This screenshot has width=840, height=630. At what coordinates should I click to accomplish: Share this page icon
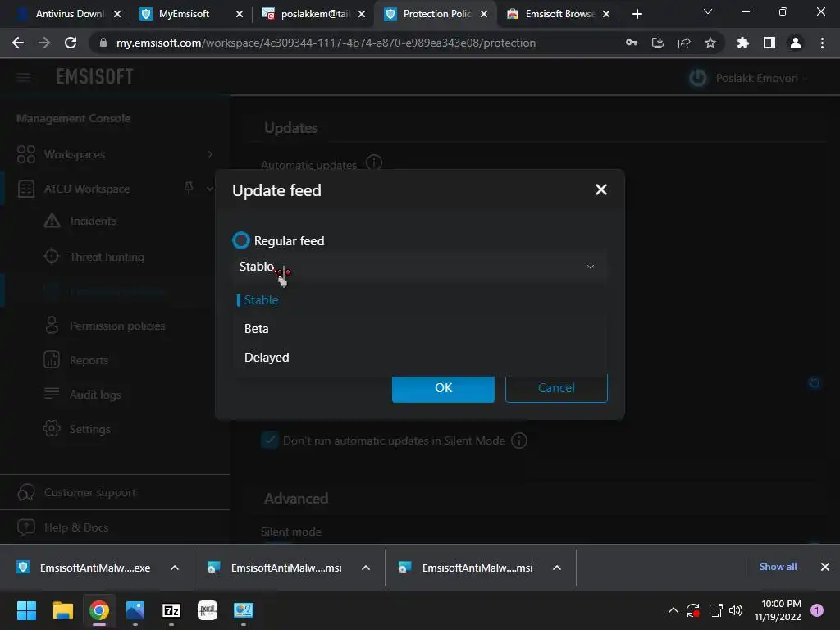[x=684, y=43]
